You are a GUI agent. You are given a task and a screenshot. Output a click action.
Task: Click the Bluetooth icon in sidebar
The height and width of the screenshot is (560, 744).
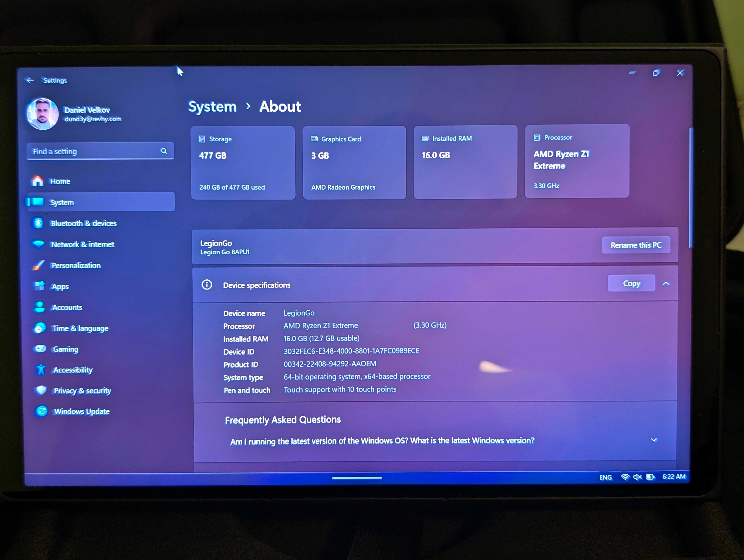38,223
